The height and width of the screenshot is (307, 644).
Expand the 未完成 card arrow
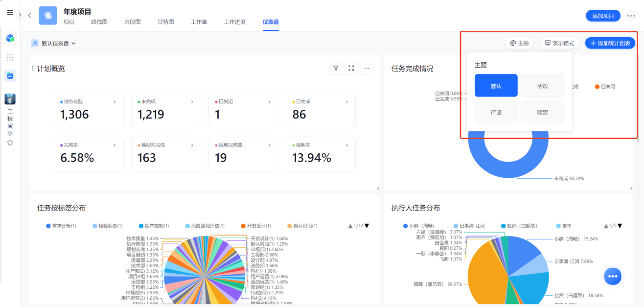[x=192, y=102]
